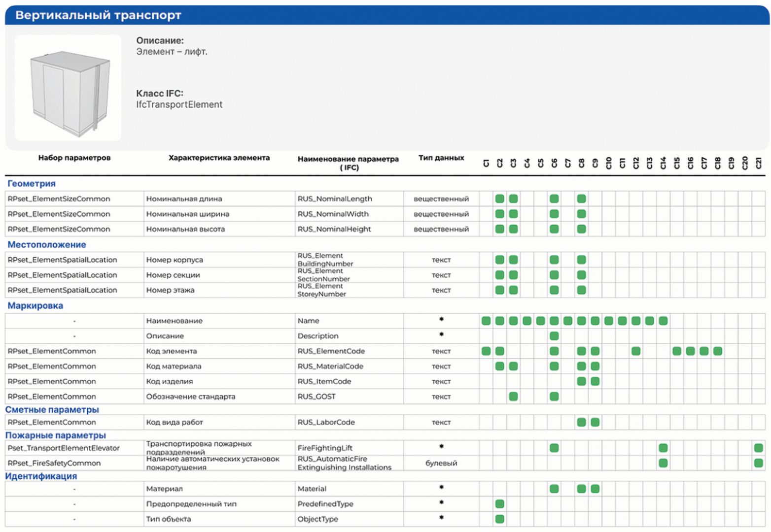
Task: Click the elevator 3D model thumbnail
Action: [68, 88]
